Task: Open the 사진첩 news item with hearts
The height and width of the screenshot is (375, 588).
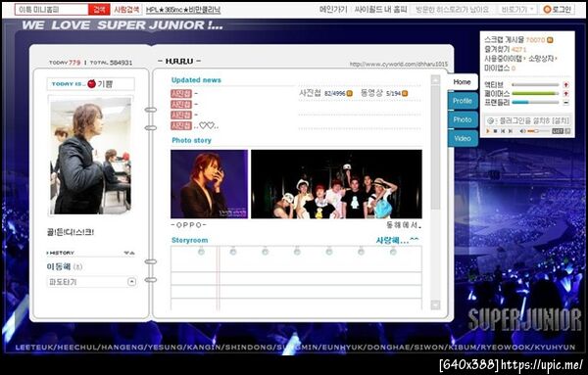Action: pos(195,125)
